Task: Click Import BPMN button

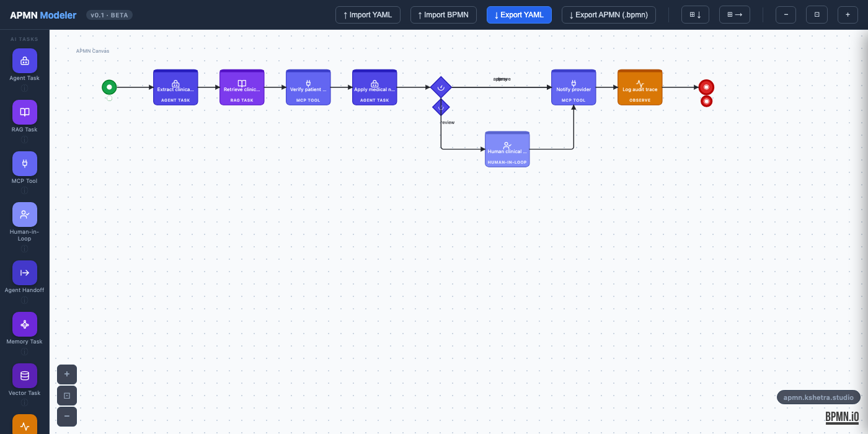Action: pyautogui.click(x=443, y=15)
